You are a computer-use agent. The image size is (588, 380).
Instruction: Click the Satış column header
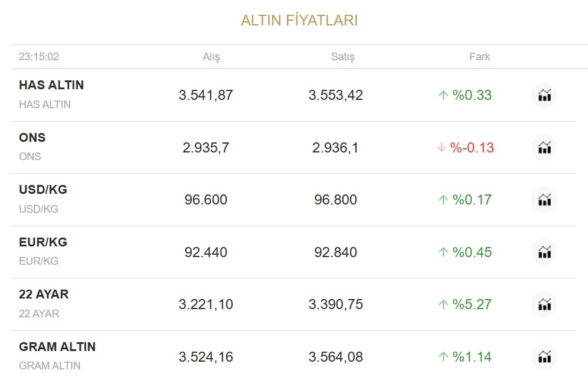point(342,57)
